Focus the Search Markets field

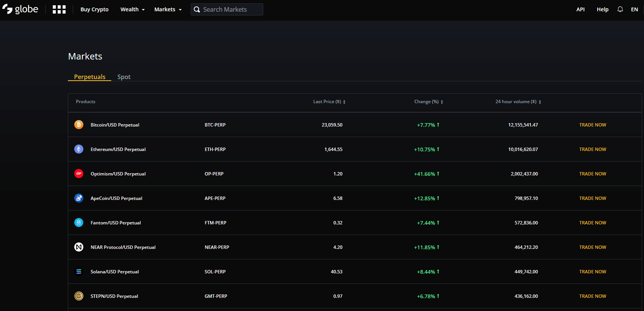tap(227, 9)
